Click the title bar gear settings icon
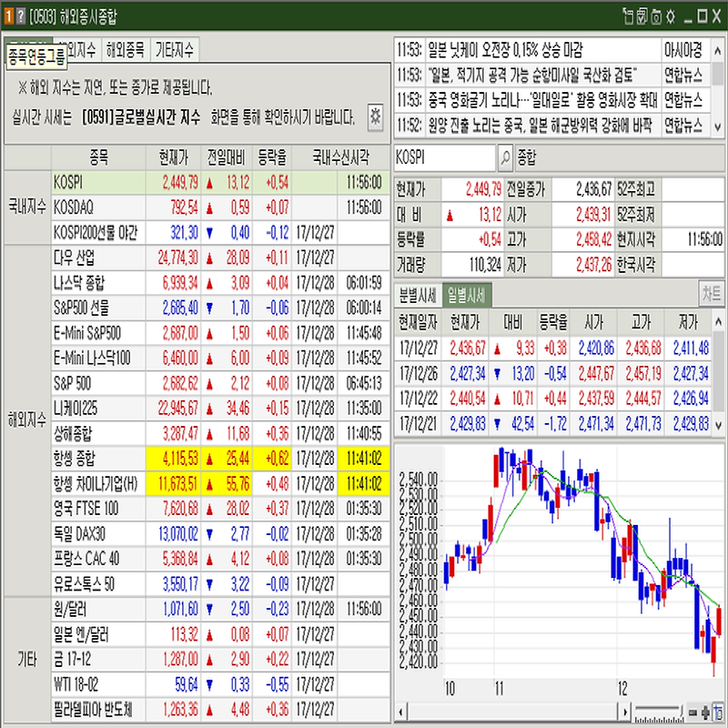 pos(671,15)
